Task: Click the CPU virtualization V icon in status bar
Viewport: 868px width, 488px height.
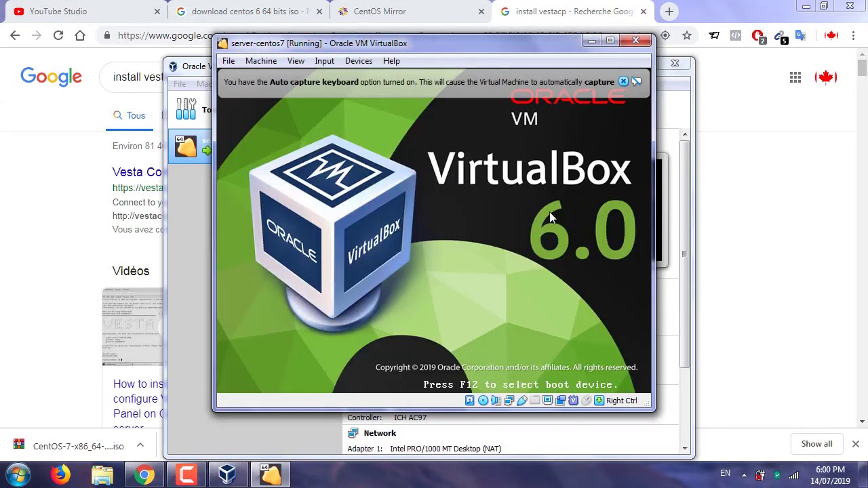Action: coord(573,401)
